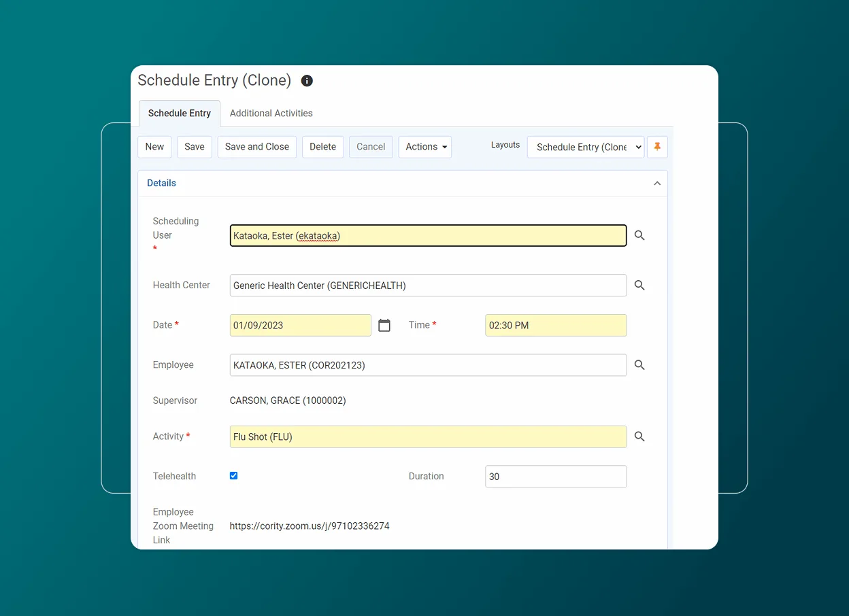Image resolution: width=849 pixels, height=616 pixels.
Task: Open the Date calendar picker
Action: 384,325
